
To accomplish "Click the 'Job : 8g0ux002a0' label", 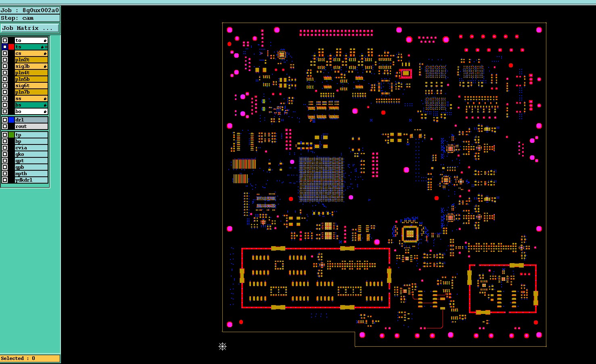I will pos(30,10).
